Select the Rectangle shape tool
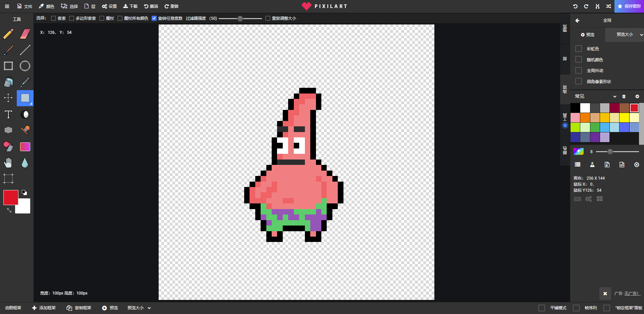644x314 pixels. [x=8, y=66]
